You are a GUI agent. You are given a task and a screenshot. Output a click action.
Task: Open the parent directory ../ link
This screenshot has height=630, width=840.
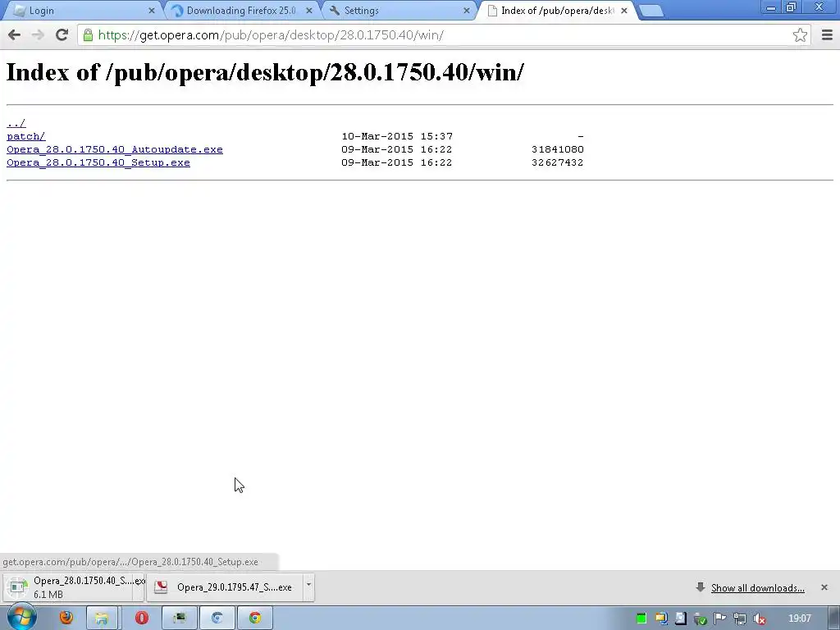click(x=16, y=123)
